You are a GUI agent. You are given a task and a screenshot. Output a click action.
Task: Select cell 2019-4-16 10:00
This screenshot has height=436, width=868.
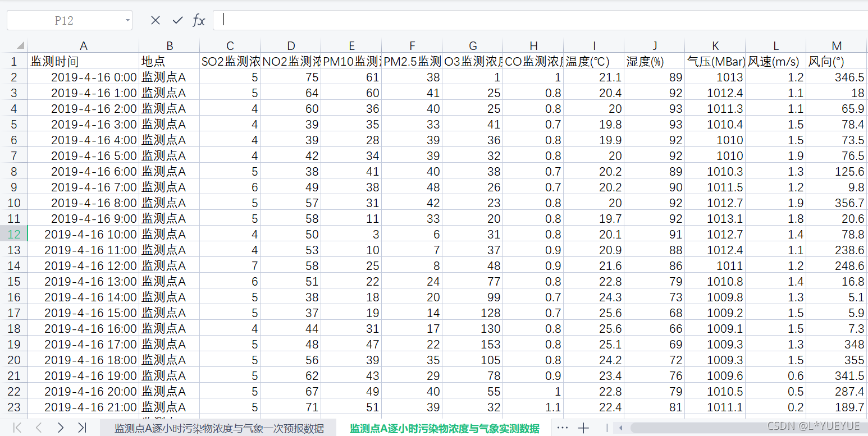pyautogui.click(x=84, y=234)
